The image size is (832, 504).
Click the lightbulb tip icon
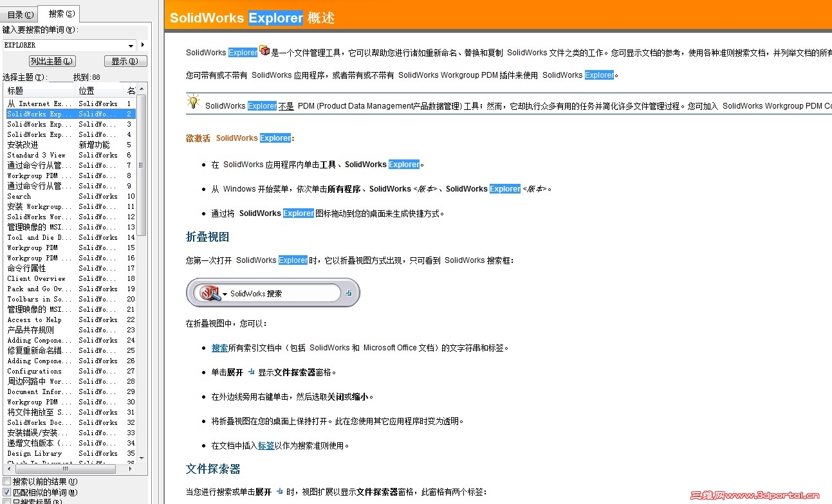193,102
